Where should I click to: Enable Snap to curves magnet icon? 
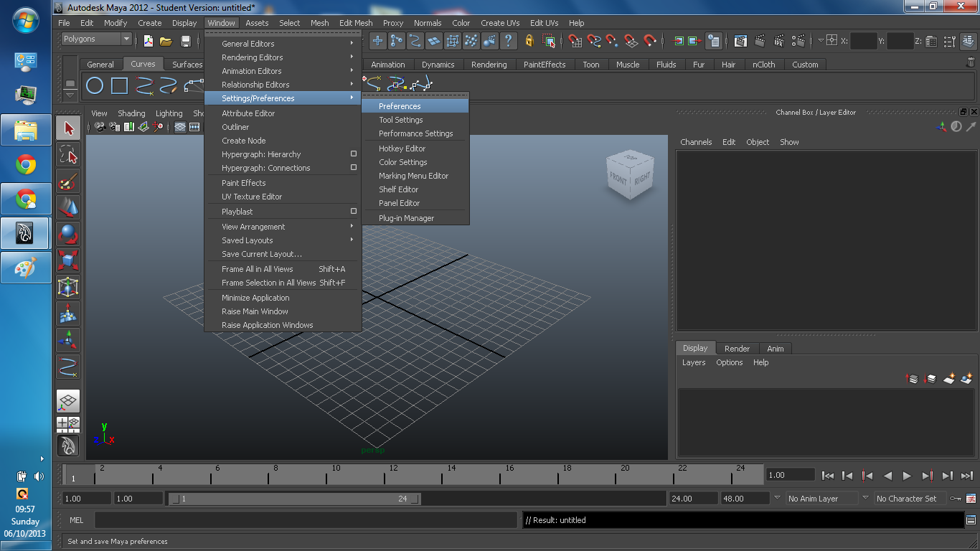[594, 41]
